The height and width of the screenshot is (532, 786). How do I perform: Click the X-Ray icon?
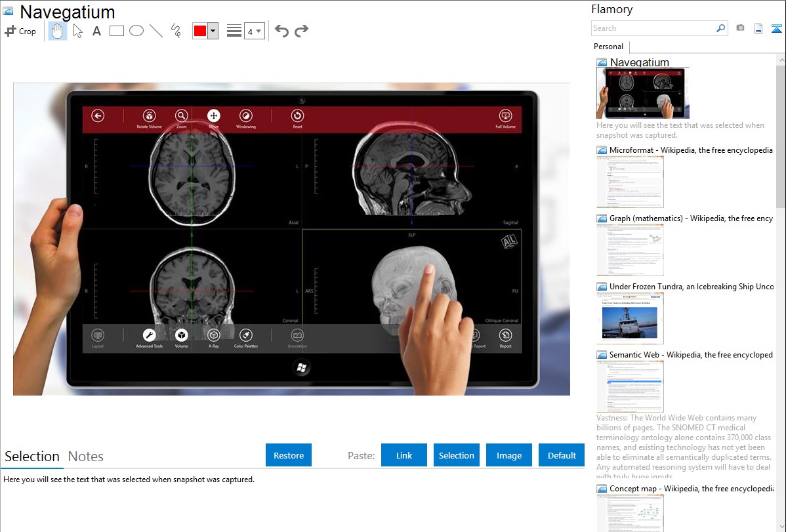pos(213,335)
